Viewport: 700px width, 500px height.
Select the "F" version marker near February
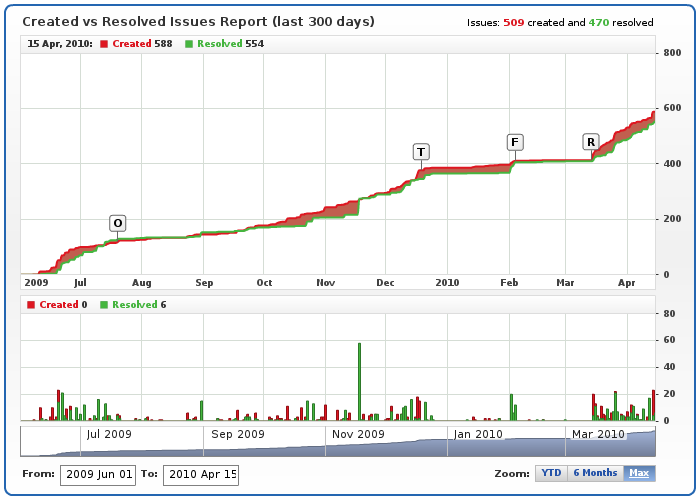point(515,142)
